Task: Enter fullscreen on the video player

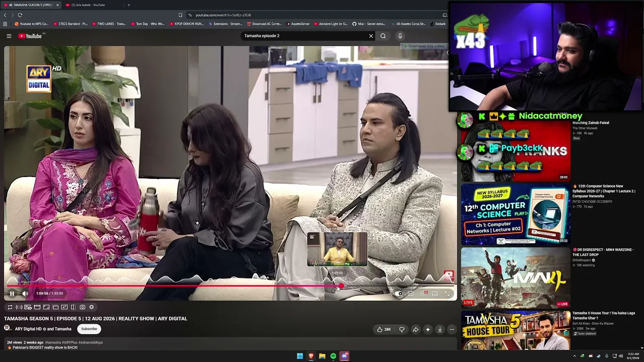Action: click(447, 294)
